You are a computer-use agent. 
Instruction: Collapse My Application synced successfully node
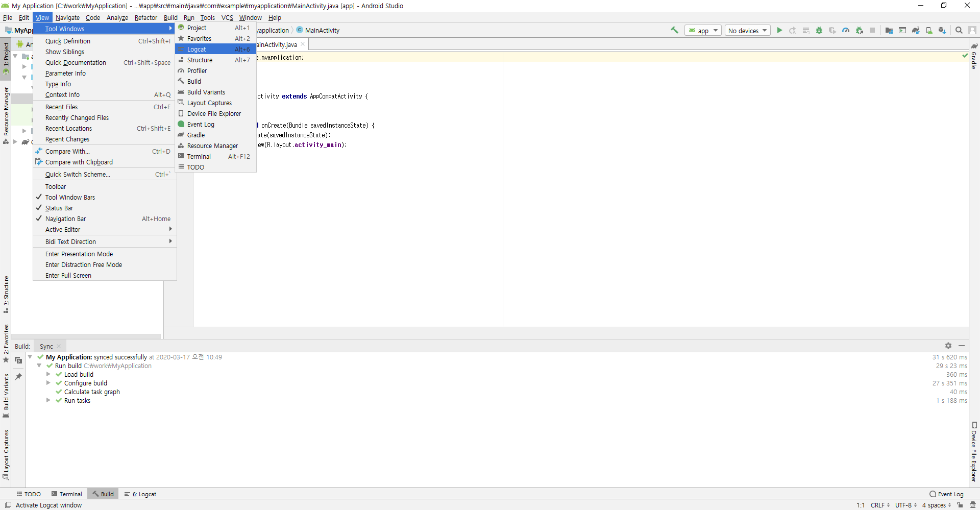30,357
